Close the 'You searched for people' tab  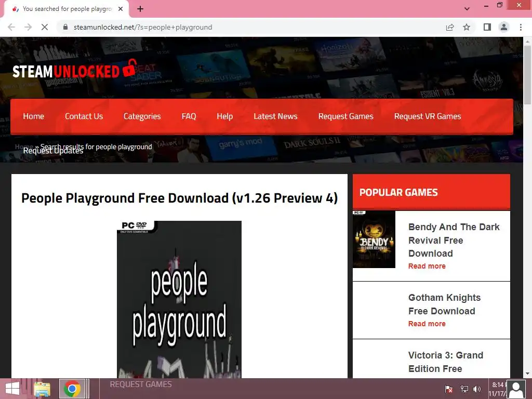pyautogui.click(x=121, y=9)
